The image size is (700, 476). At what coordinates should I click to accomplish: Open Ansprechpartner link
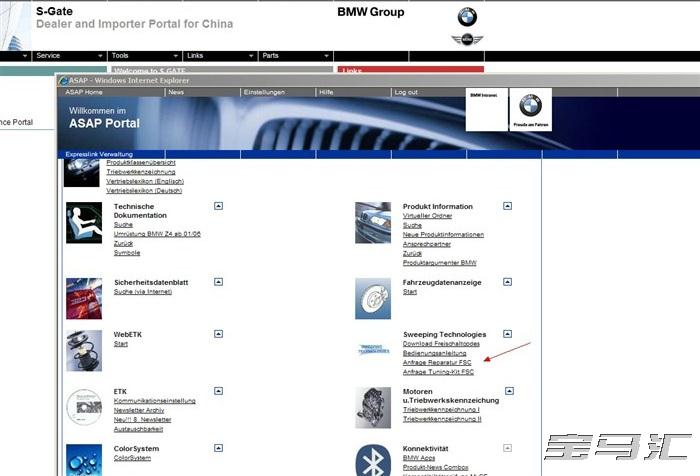click(x=427, y=244)
